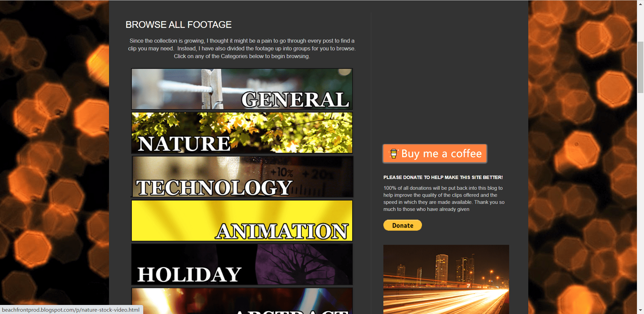Open the Nature footage category banner

(x=242, y=133)
